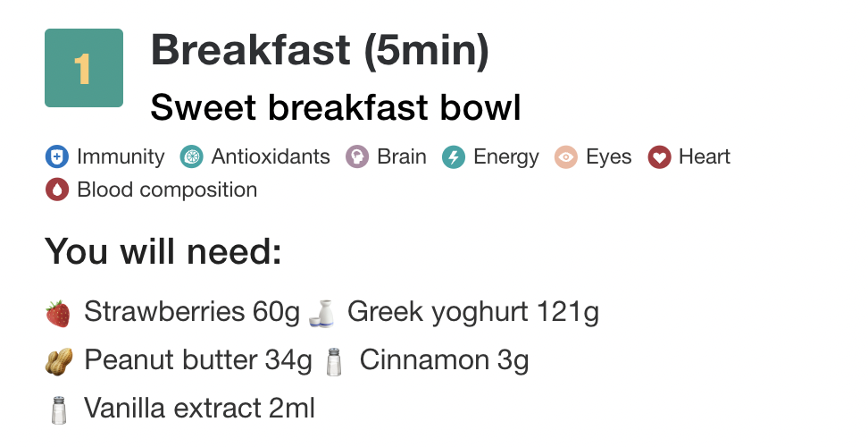
Task: Click the Blood composition tag label
Action: 167,190
